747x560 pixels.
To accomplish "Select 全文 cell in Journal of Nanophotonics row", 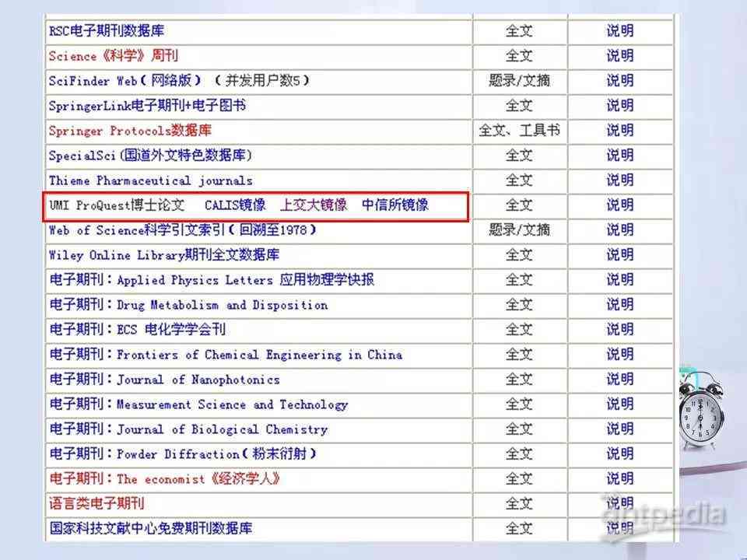I will pyautogui.click(x=519, y=380).
